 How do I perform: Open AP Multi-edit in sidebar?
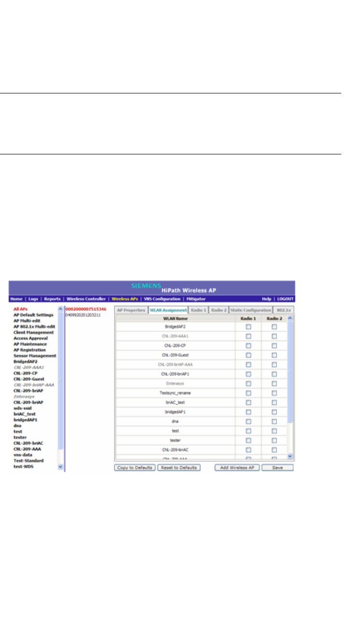[x=27, y=320]
